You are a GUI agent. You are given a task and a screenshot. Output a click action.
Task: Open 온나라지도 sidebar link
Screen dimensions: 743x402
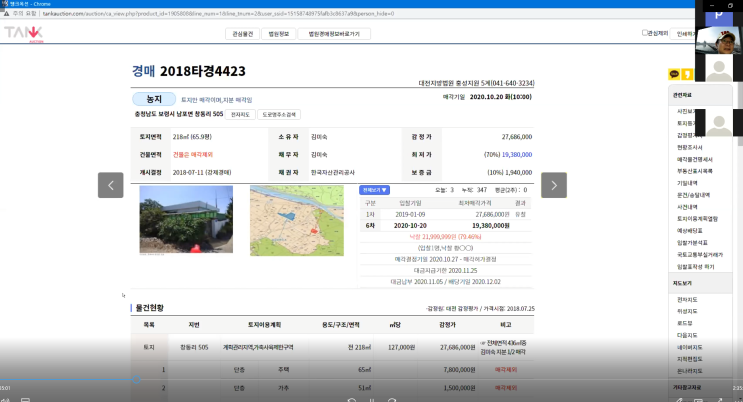click(x=689, y=371)
